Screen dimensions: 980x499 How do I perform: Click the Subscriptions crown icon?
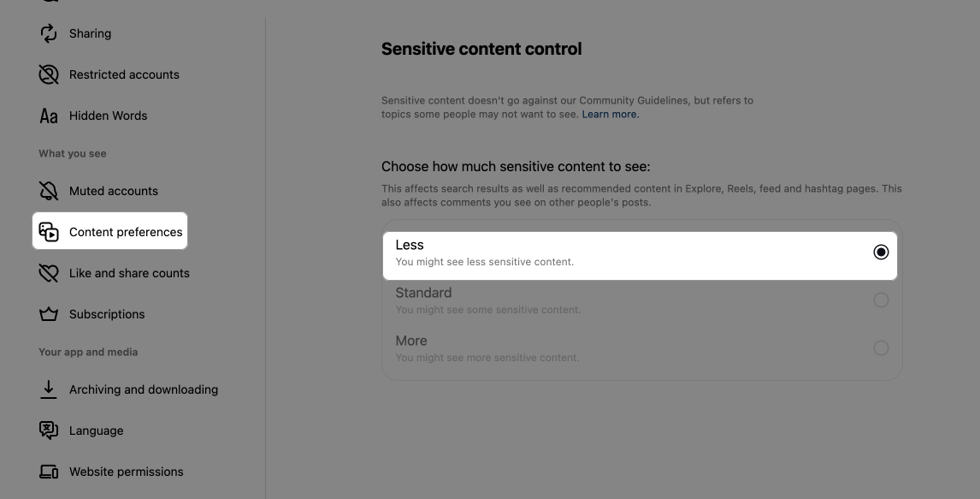[x=49, y=314]
